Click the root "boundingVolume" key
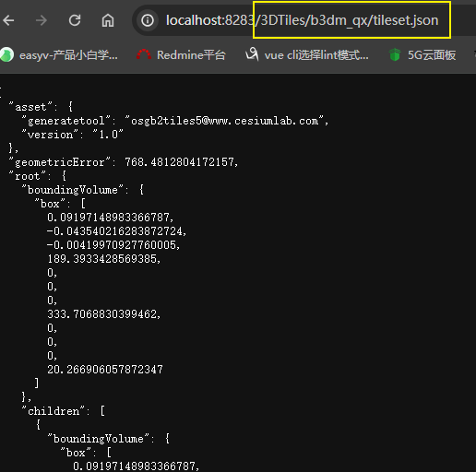The width and height of the screenshot is (476, 472). [x=73, y=190]
